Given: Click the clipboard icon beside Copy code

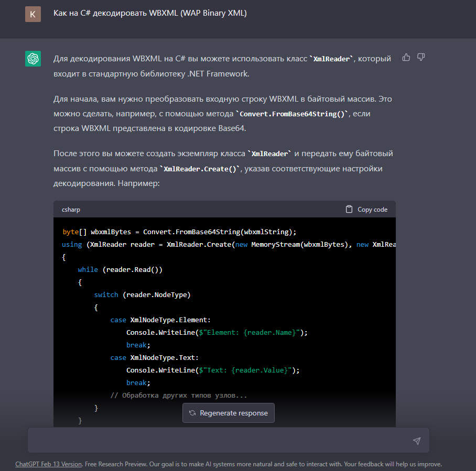Looking at the screenshot, I should click(x=349, y=209).
